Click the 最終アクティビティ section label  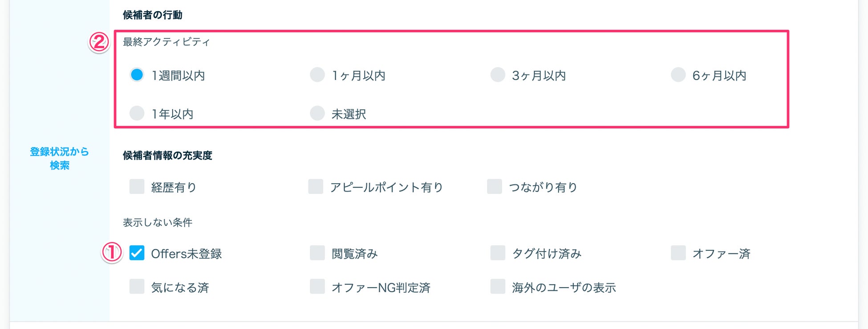[x=166, y=42]
